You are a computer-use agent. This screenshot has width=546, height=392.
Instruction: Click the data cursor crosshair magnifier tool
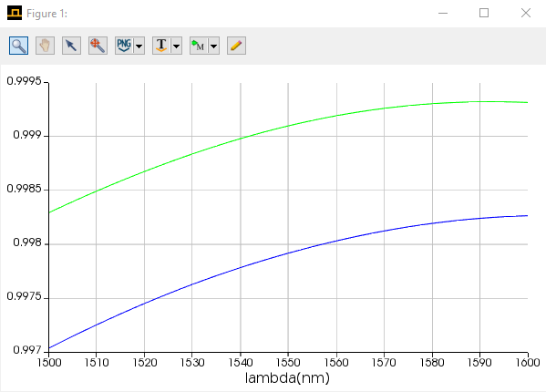click(98, 46)
